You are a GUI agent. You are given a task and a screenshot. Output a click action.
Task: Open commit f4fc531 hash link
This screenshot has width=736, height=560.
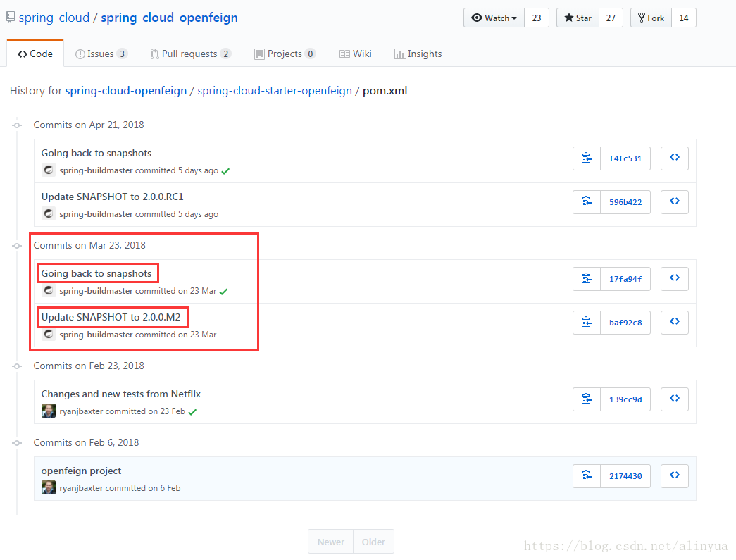click(x=625, y=158)
